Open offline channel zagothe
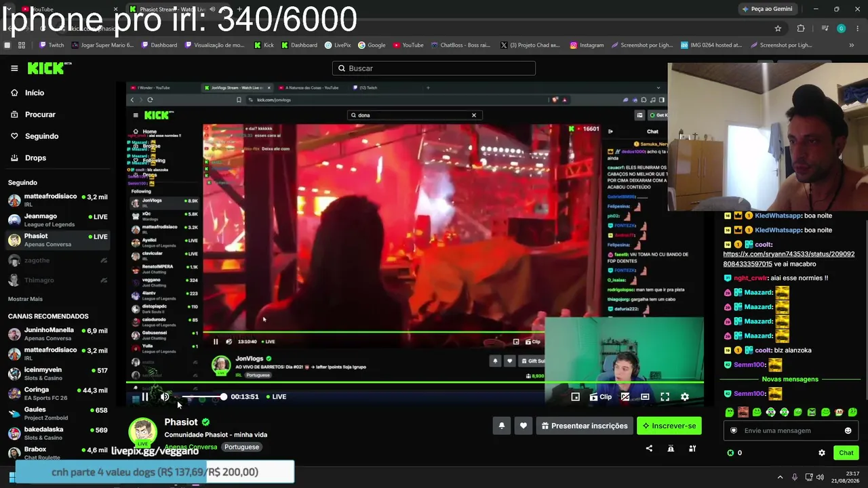Screen dimensions: 868x488 (x=58, y=260)
